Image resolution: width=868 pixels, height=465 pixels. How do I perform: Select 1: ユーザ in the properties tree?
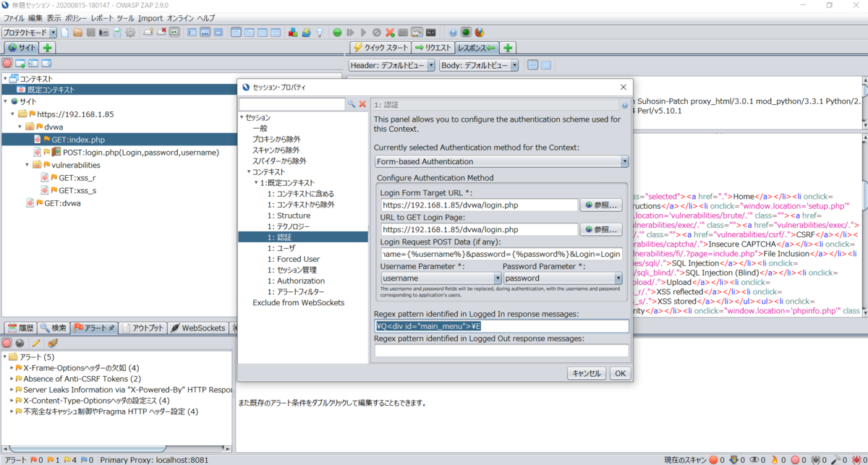(281, 248)
